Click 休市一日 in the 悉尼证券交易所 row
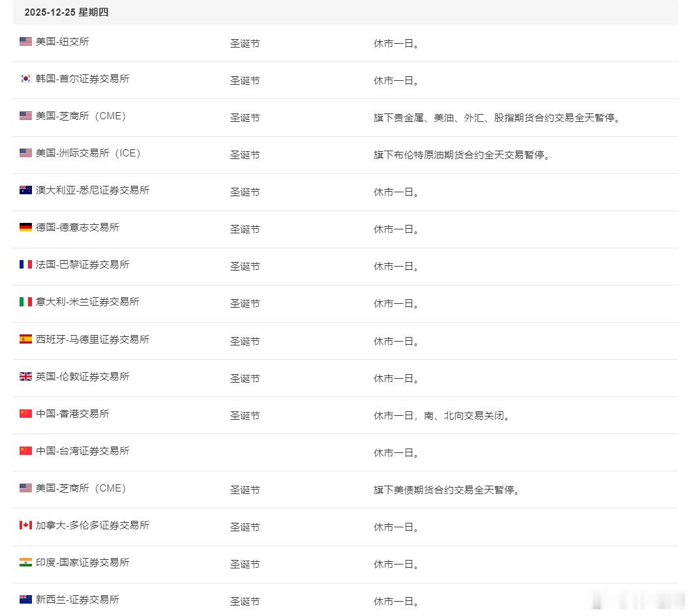Screen dimensions: 692x616 (397, 192)
